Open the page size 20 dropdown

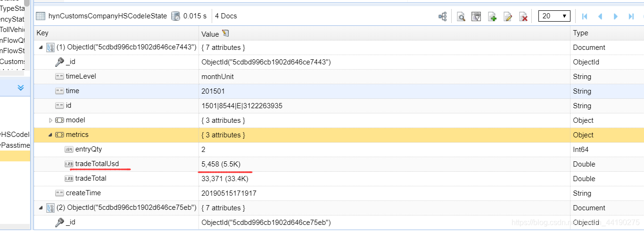[x=554, y=16]
